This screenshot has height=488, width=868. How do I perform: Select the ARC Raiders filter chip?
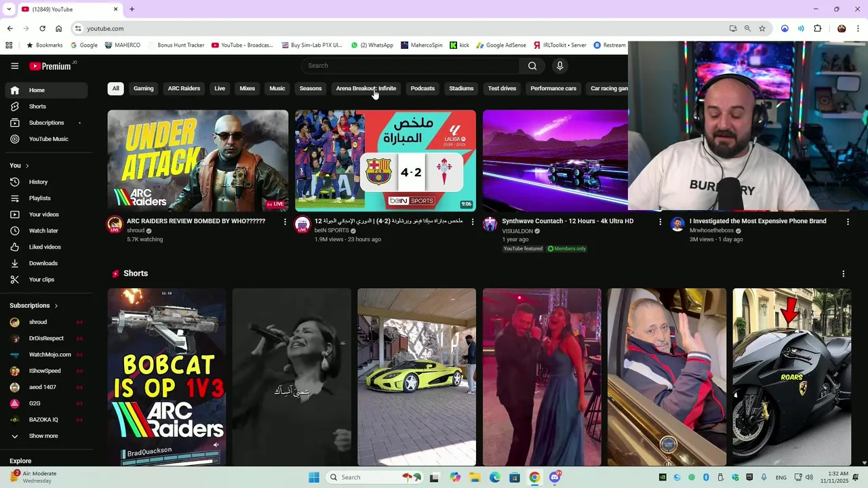click(x=184, y=88)
